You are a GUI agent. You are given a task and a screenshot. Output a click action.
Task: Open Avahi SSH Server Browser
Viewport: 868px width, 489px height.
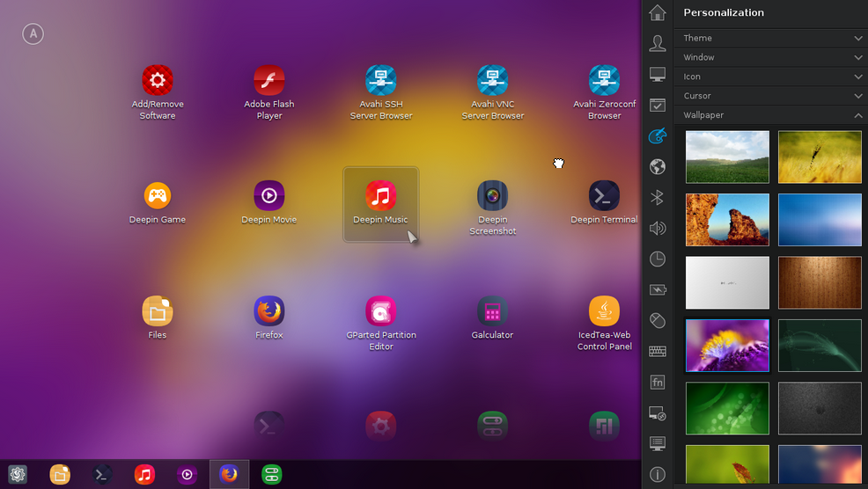click(381, 91)
